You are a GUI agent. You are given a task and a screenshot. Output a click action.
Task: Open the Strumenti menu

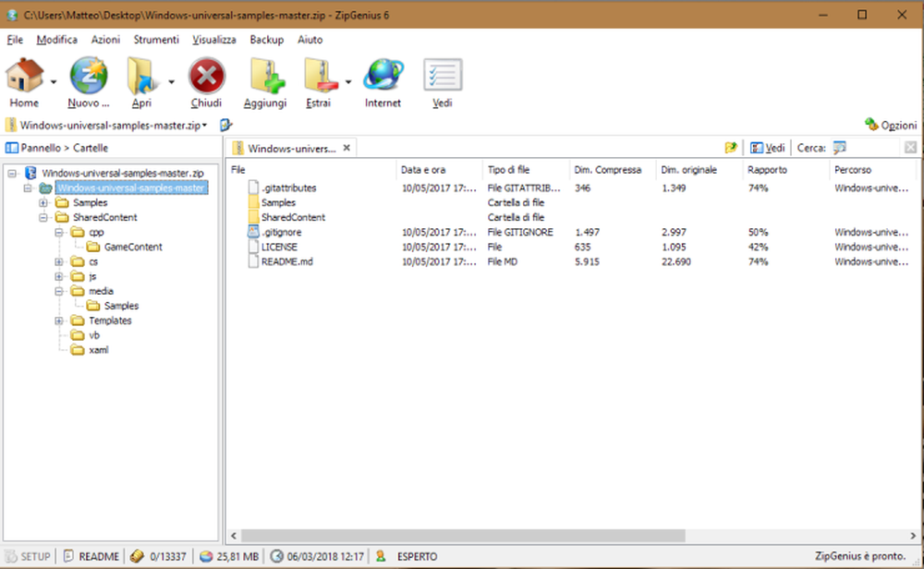point(156,40)
